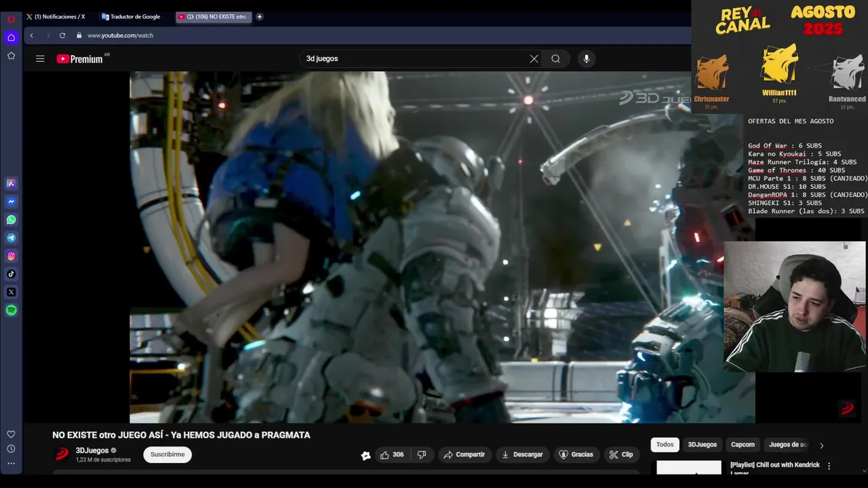
Task: Open the 3DJuegos channel name link
Action: [x=92, y=451]
